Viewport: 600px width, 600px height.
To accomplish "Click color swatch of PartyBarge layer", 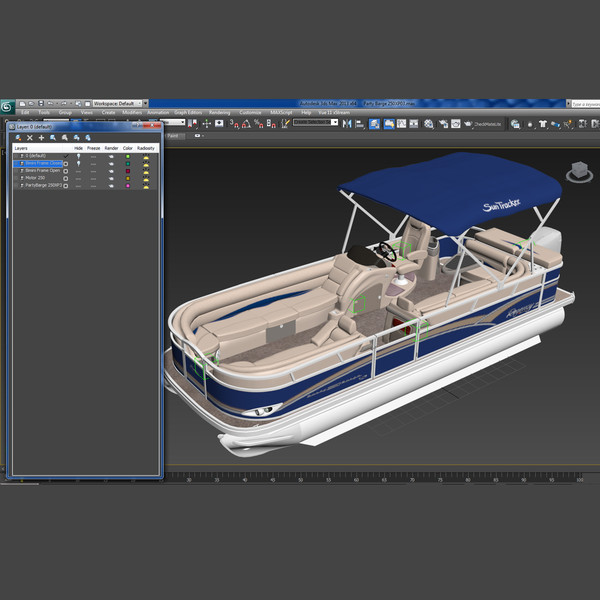I will 128,186.
